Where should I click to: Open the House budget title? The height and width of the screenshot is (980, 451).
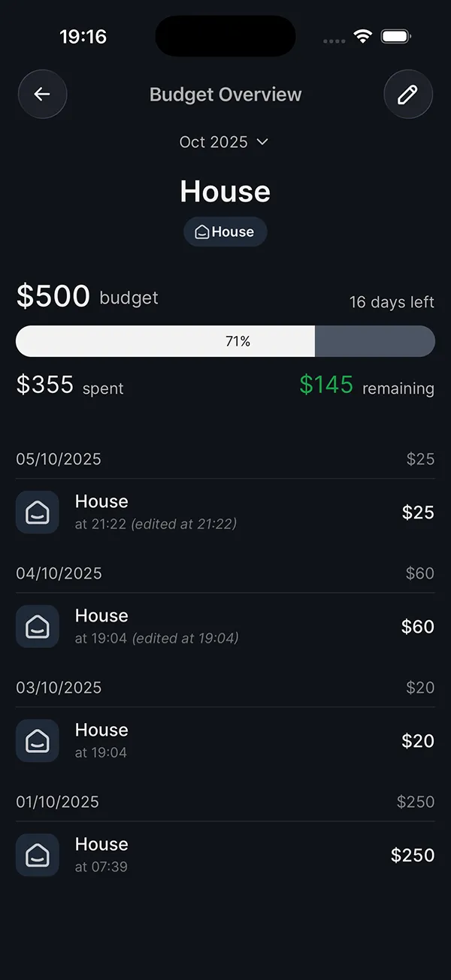point(225,191)
